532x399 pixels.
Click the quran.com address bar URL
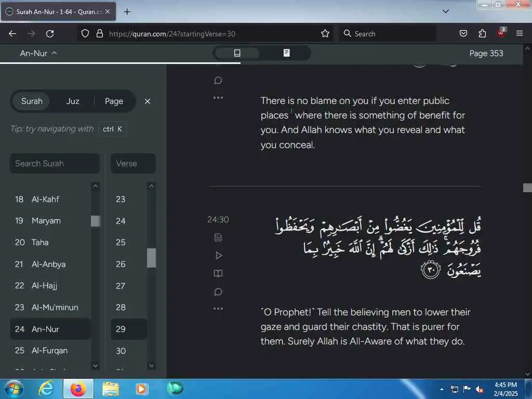(172, 34)
